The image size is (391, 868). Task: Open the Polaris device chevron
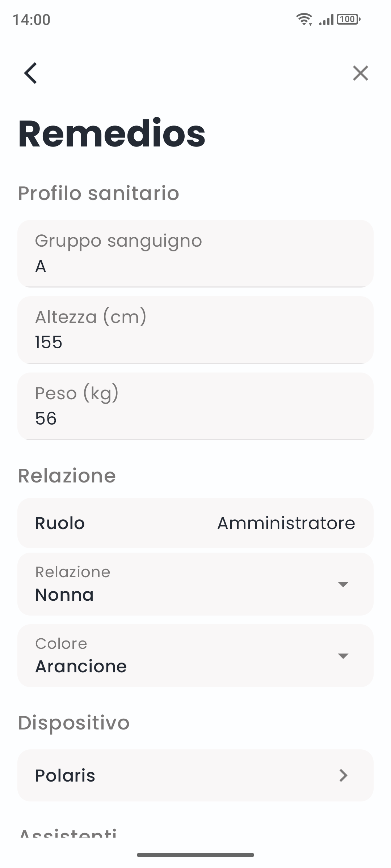click(343, 775)
